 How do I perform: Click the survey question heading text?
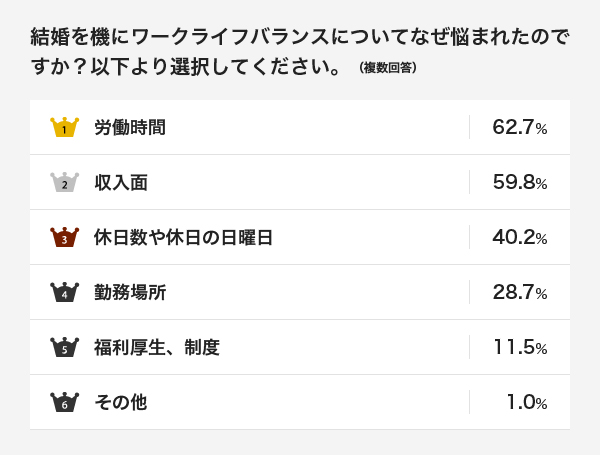(x=300, y=51)
